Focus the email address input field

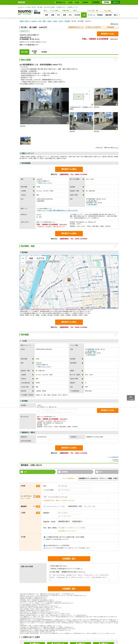(x=76, y=497)
